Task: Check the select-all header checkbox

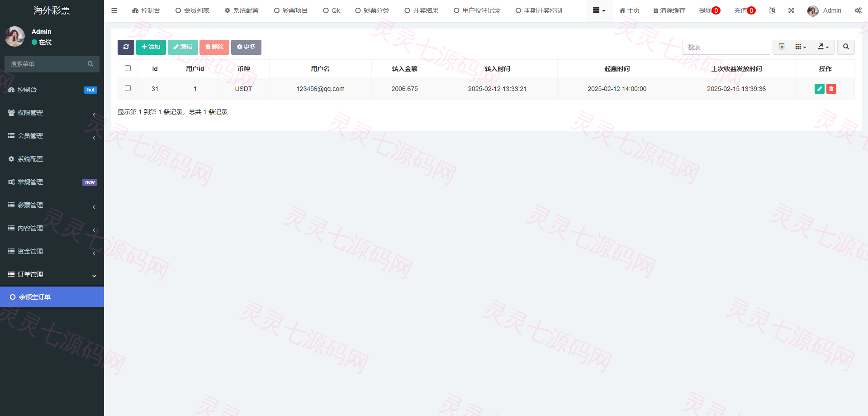Action: (x=128, y=68)
